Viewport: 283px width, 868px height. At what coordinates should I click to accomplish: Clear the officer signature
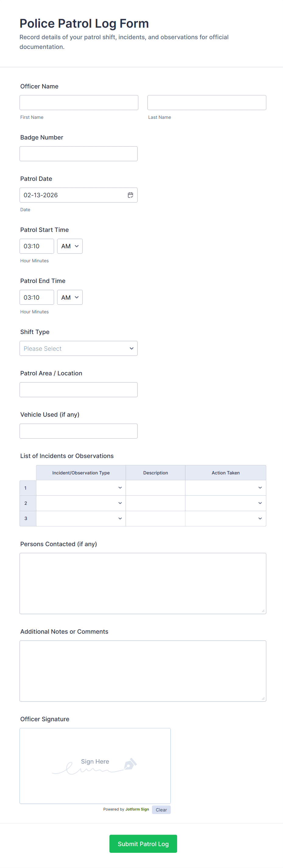pos(161,810)
